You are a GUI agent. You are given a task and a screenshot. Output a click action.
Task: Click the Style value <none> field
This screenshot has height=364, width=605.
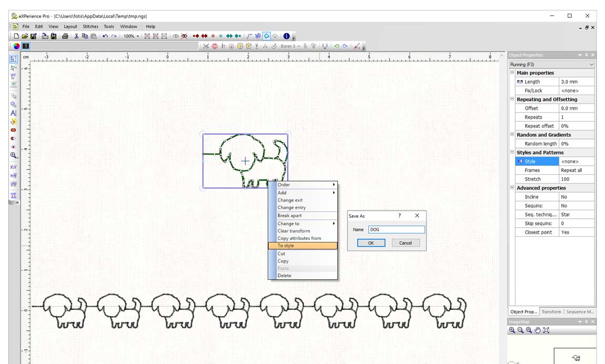[577, 161]
